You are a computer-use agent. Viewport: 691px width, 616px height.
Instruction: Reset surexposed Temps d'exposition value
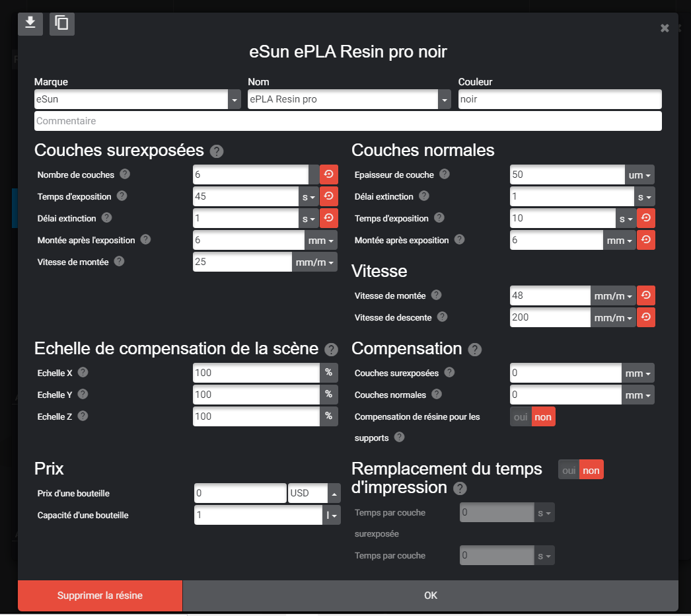click(x=329, y=196)
